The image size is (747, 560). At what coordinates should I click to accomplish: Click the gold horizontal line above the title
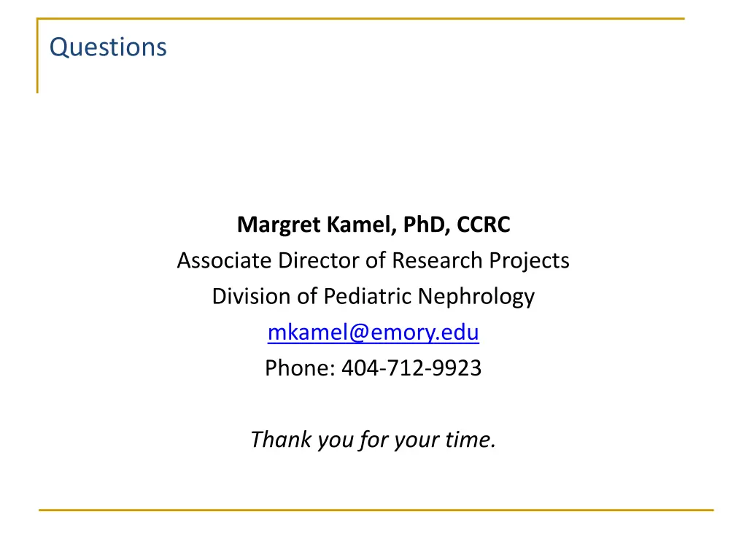[x=360, y=18]
